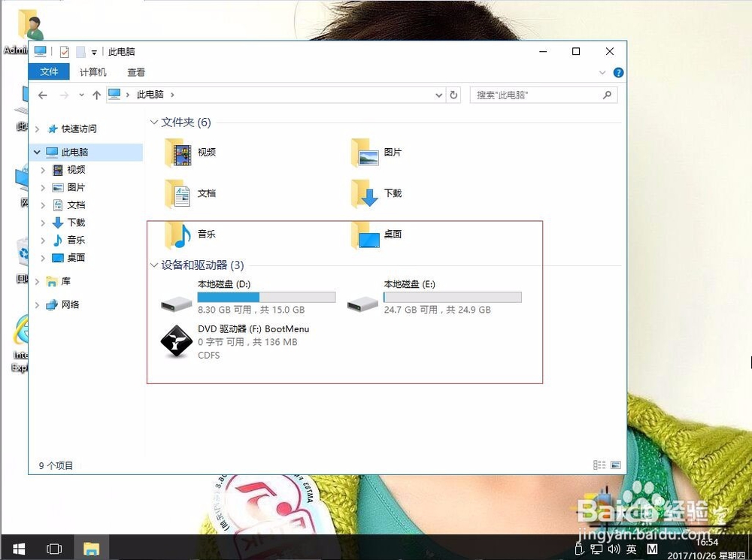This screenshot has width=752, height=560.
Task: Switch to details view in status bar
Action: coord(599,465)
